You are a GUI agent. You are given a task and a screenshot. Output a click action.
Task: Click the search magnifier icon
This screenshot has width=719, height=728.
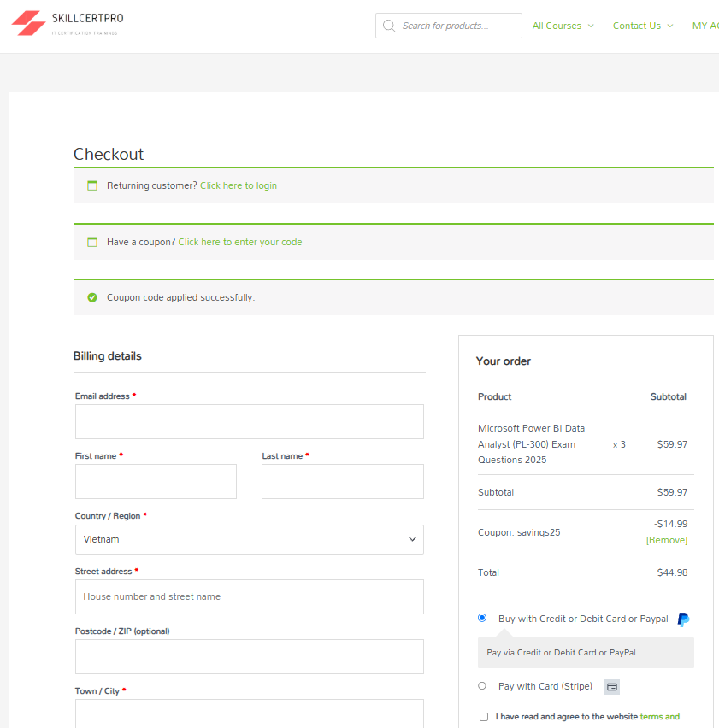click(x=389, y=26)
